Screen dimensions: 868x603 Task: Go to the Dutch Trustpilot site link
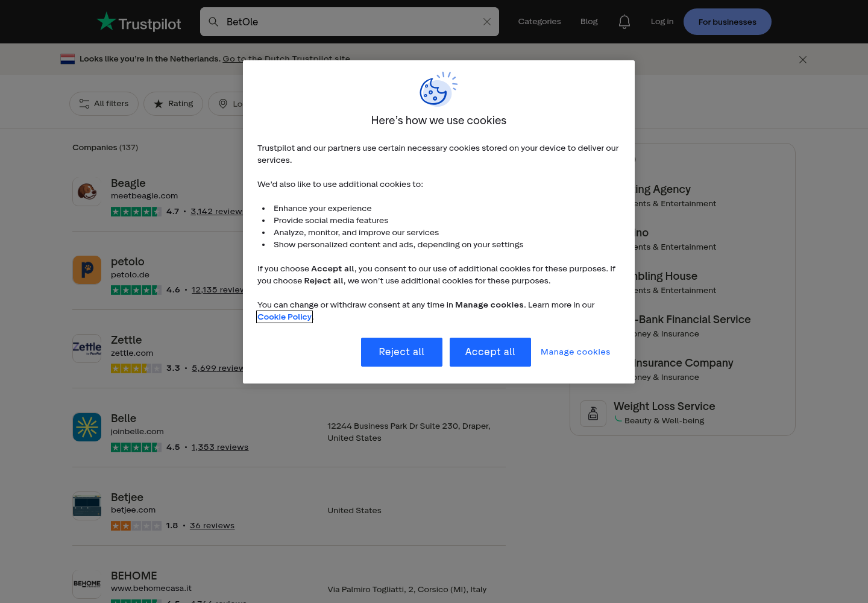(x=286, y=59)
